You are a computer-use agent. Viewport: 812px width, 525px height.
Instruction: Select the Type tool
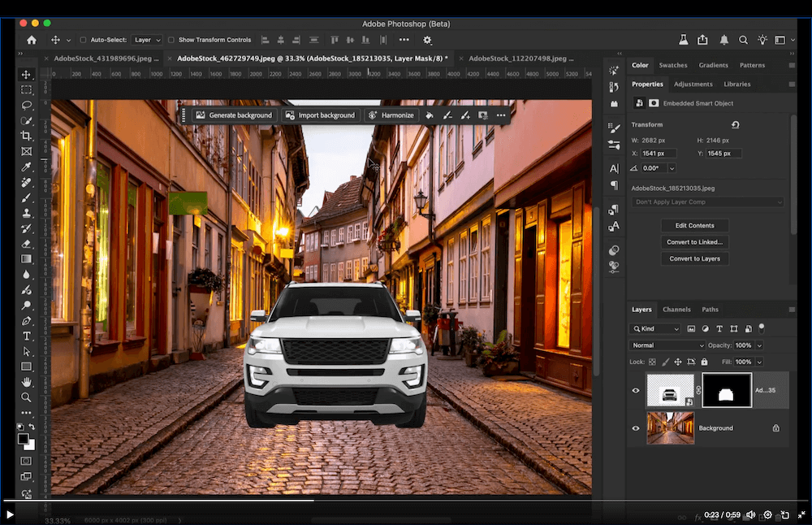pos(26,336)
